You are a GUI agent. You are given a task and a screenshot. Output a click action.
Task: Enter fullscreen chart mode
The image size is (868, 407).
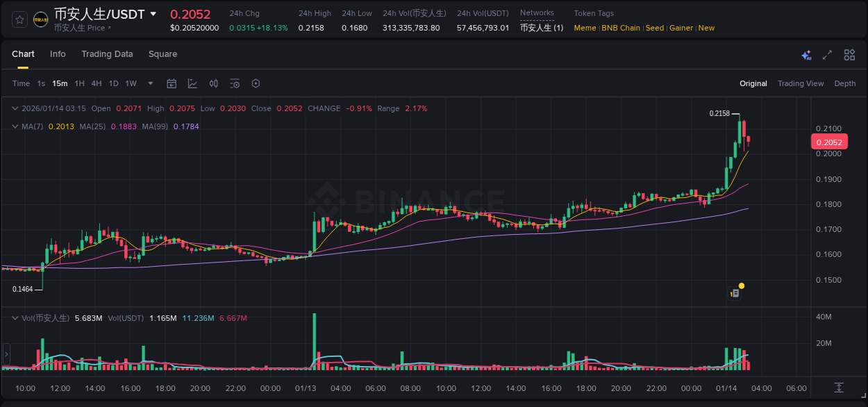point(826,54)
